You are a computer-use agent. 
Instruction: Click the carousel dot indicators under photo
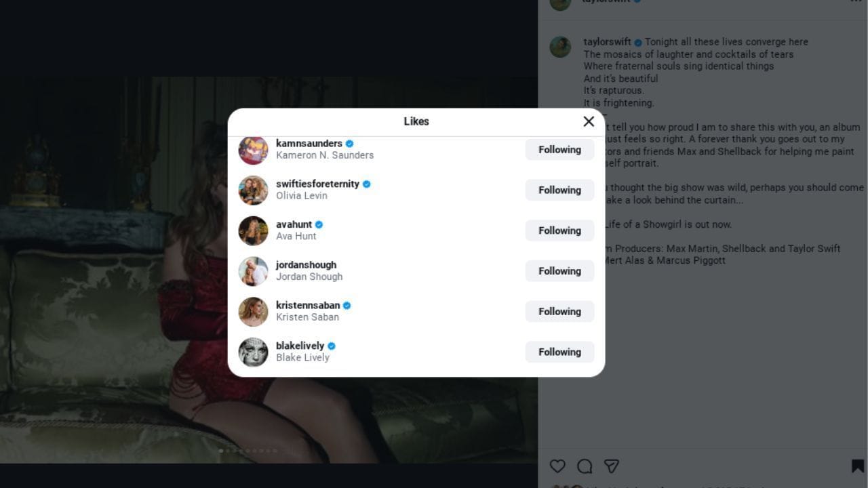(248, 451)
